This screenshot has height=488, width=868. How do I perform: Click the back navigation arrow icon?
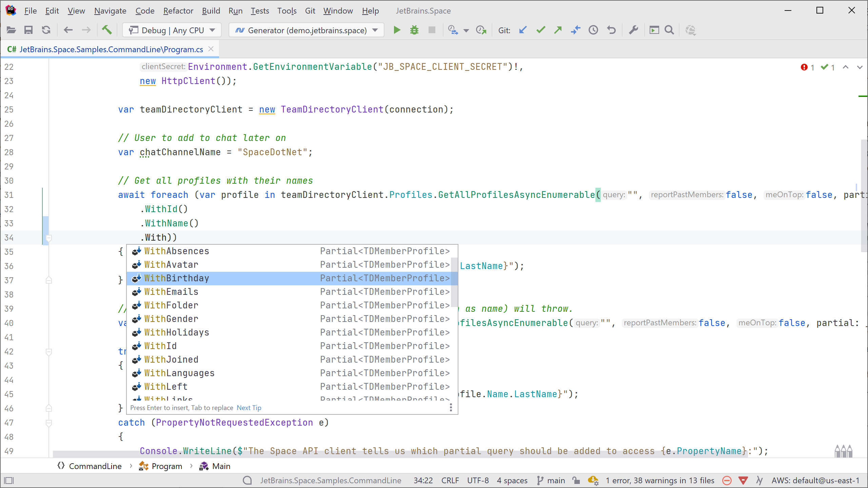click(67, 30)
